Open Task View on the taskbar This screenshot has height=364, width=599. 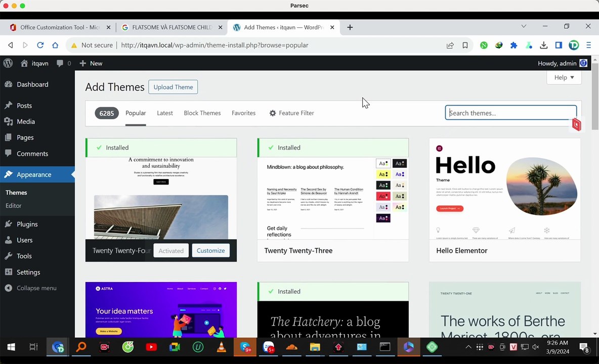point(33,347)
